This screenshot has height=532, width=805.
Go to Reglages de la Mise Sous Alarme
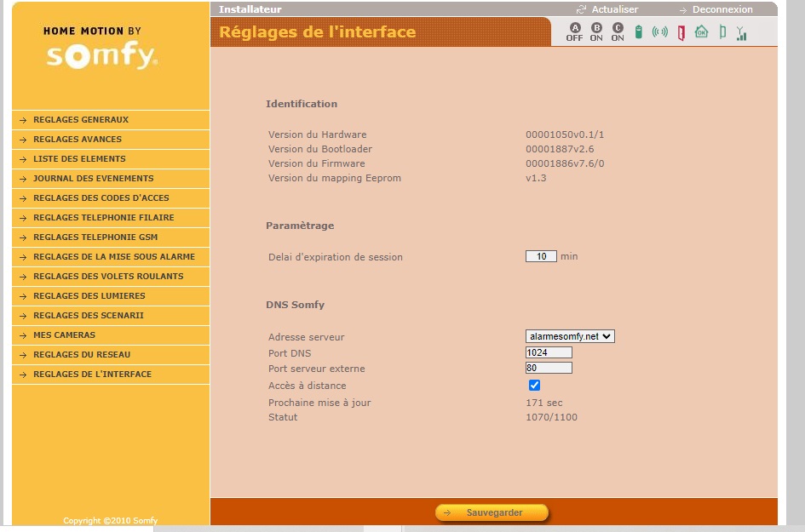pos(111,256)
